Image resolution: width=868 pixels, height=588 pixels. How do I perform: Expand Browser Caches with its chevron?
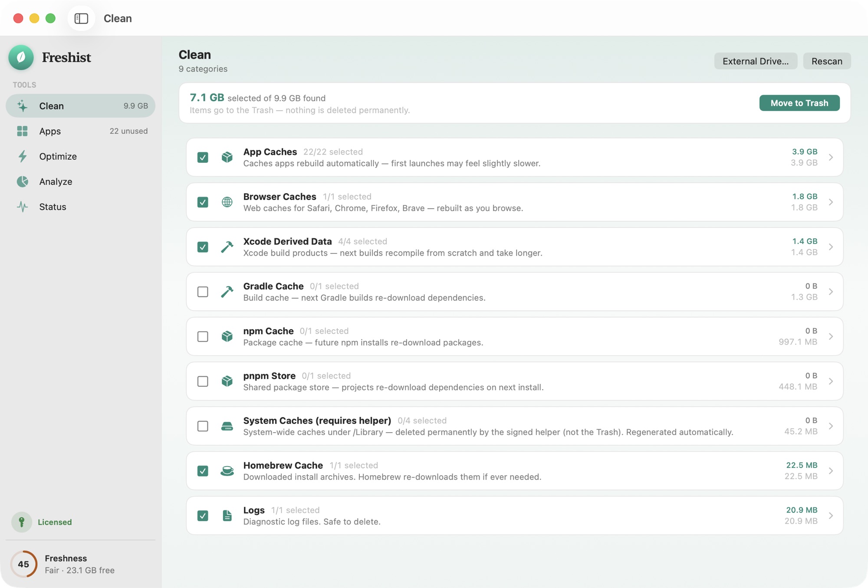coord(831,202)
